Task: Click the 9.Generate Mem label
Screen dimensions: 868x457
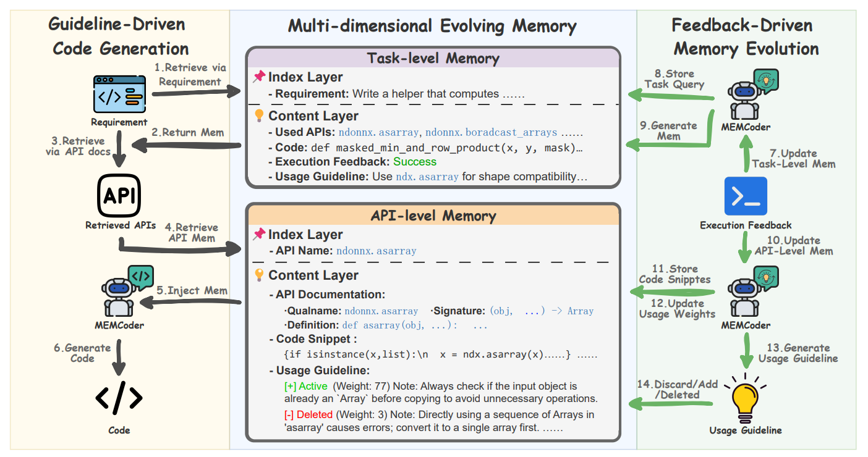Action: coord(668,130)
